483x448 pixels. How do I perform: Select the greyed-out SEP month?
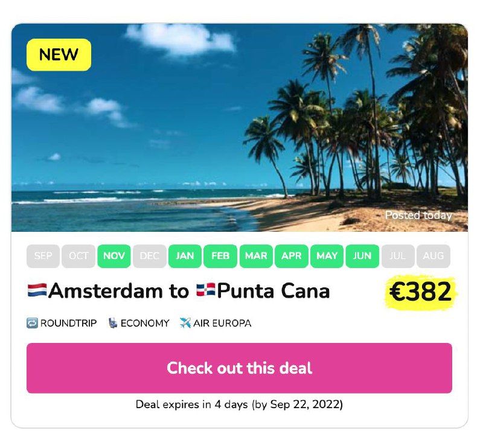[43, 256]
